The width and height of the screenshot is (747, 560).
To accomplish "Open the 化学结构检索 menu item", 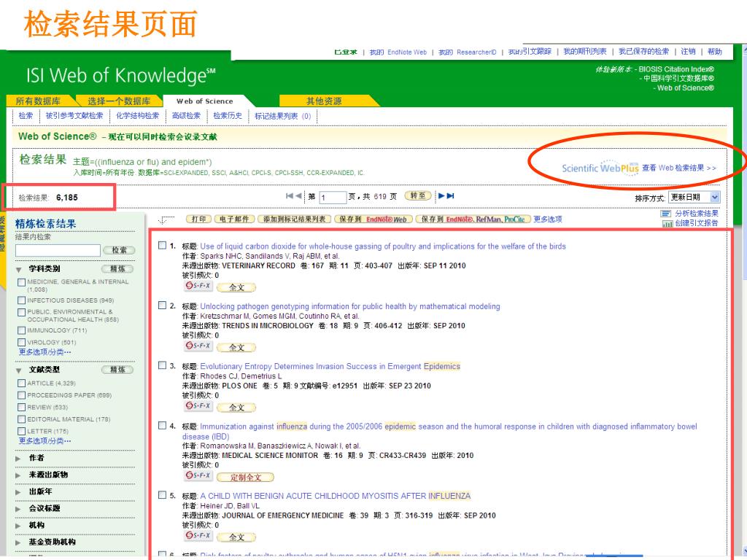I will 138,116.
